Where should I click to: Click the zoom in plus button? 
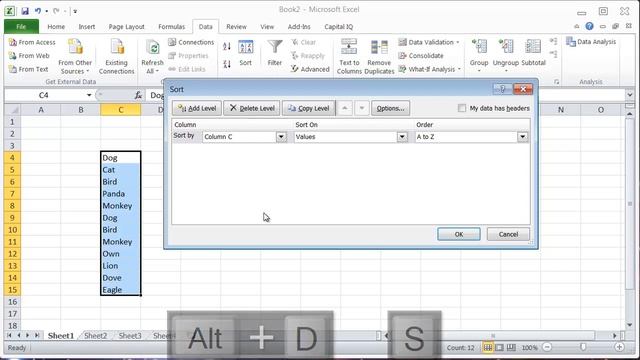point(619,347)
